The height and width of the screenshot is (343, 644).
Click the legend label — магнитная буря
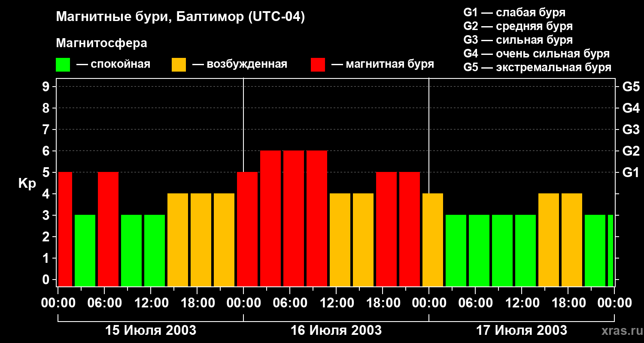click(x=383, y=64)
